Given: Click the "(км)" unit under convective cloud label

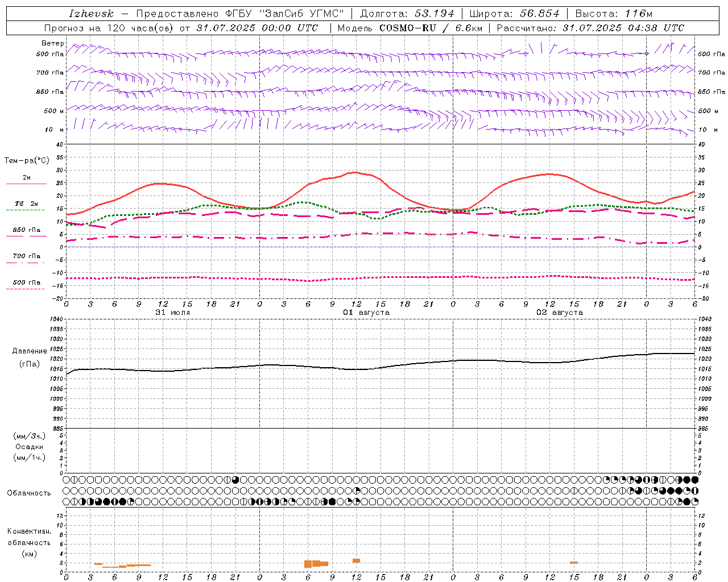Looking at the screenshot, I should point(30,554).
